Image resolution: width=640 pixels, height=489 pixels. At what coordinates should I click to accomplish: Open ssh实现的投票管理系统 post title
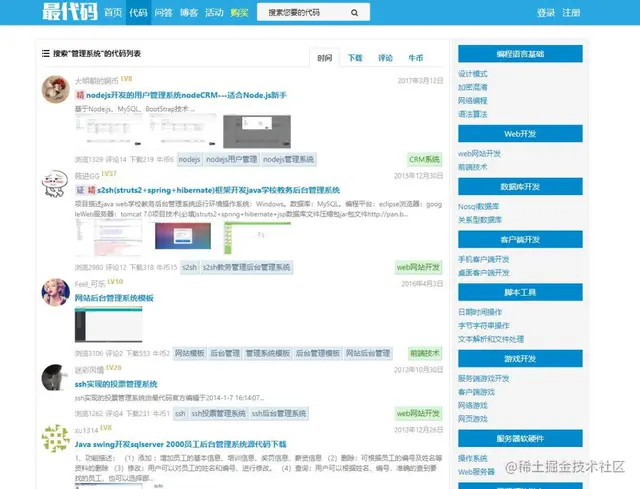[x=116, y=384]
